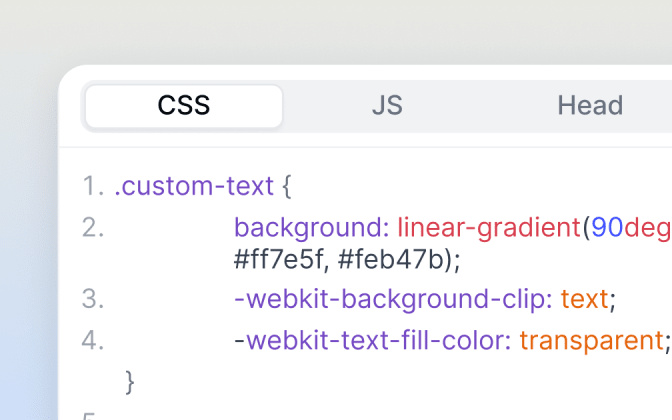Open the JS tab
672x420 pixels.
(387, 105)
